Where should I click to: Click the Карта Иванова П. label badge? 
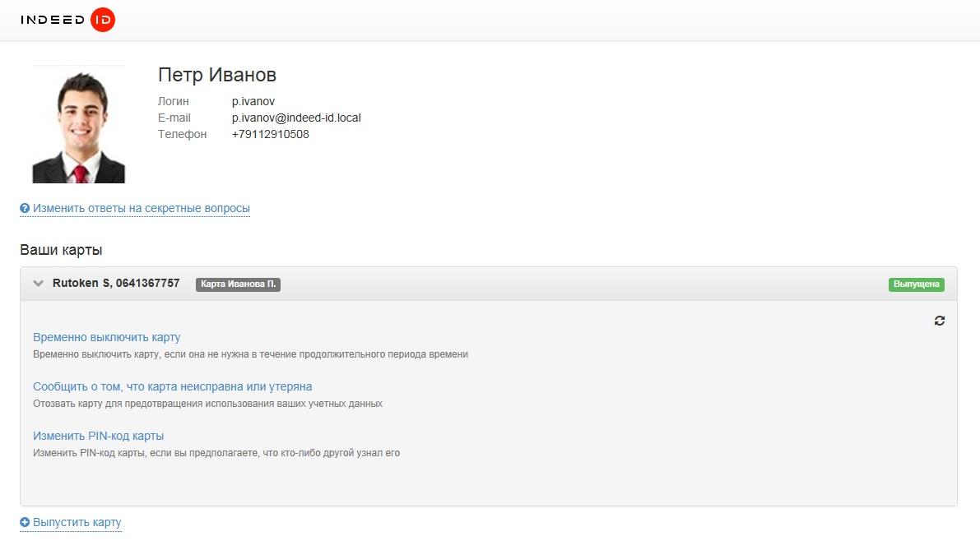238,284
